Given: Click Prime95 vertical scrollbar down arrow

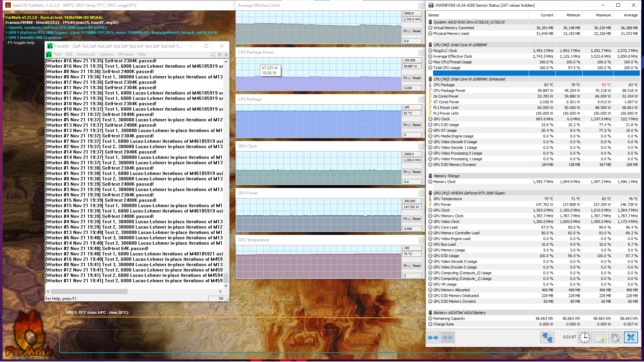Looking at the screenshot, I should [x=226, y=286].
